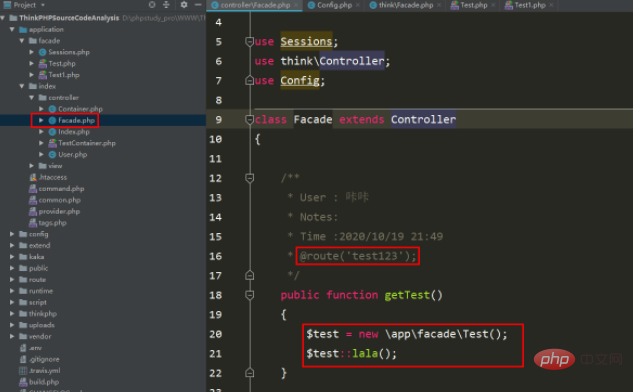Expand the view folder arrow
The image size is (633, 392).
point(31,166)
